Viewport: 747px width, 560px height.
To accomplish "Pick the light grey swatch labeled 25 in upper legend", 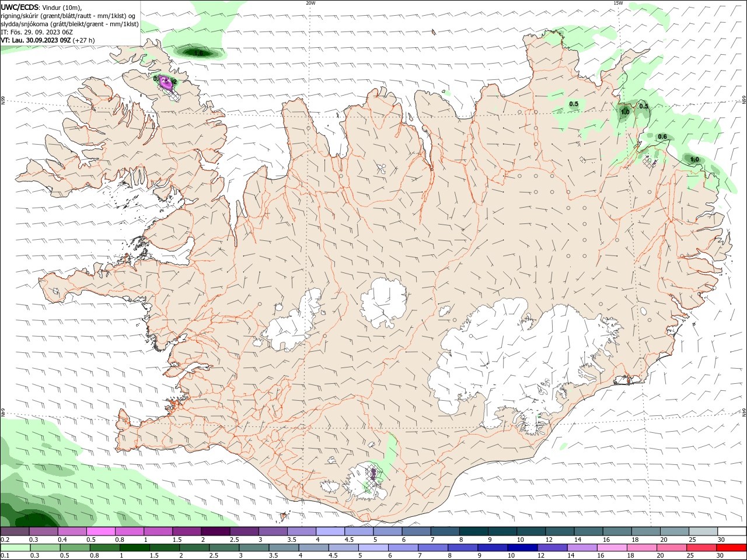I will tap(703, 531).
